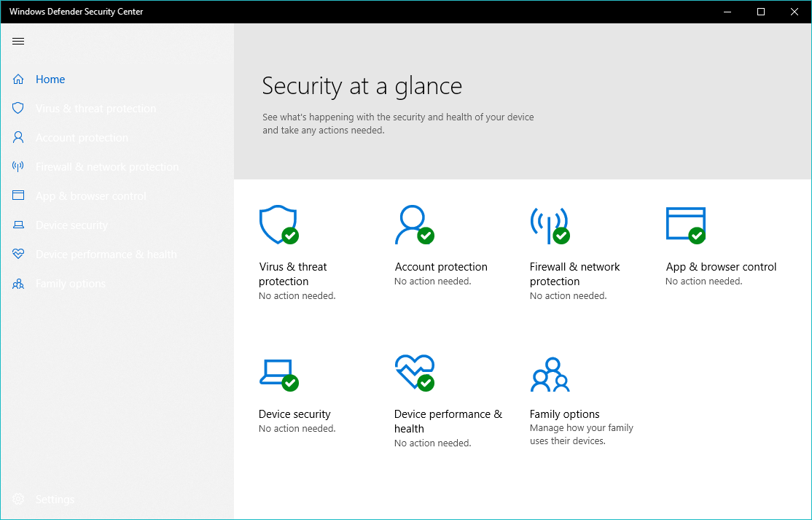Select Home in the navigation sidebar
Image resolution: width=812 pixels, height=520 pixels.
50,79
